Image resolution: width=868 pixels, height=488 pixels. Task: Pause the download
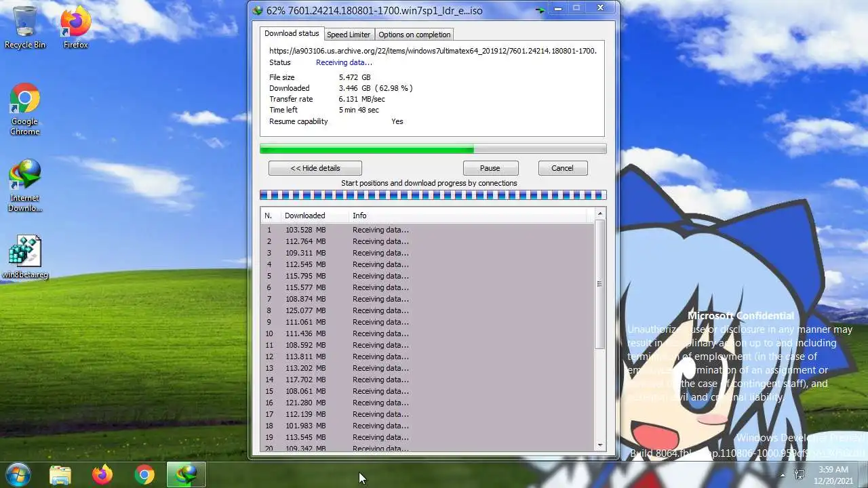tap(490, 168)
